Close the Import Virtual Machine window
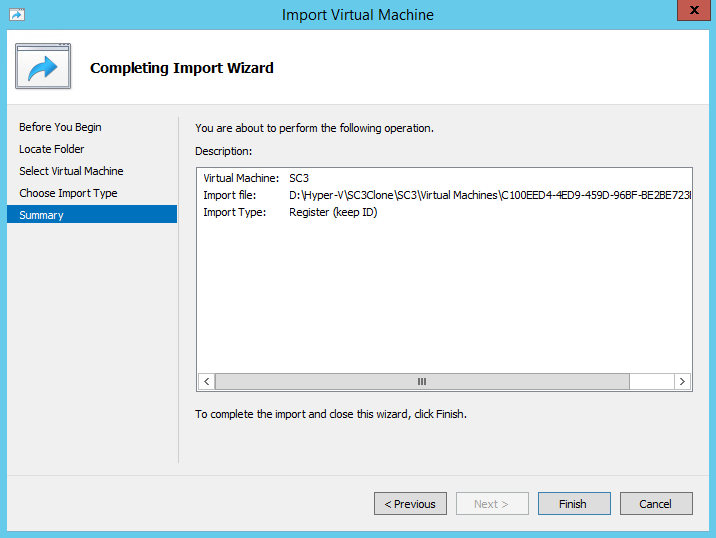 coord(694,10)
